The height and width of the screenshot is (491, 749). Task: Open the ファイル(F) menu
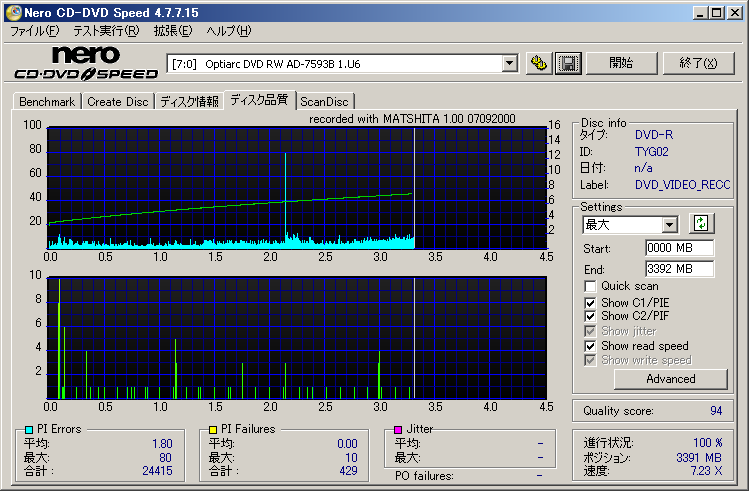(34, 31)
